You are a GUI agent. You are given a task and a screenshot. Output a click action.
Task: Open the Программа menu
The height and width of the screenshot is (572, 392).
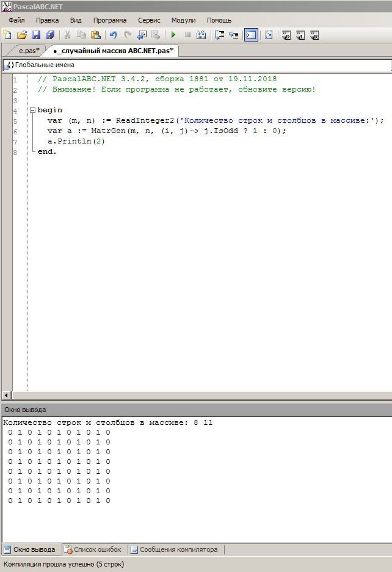(110, 20)
